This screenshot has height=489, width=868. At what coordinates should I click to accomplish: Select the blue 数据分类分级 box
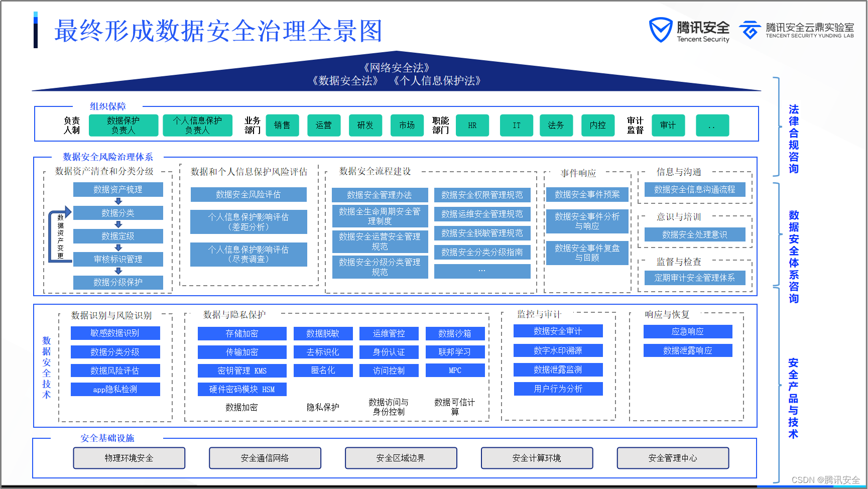(115, 352)
